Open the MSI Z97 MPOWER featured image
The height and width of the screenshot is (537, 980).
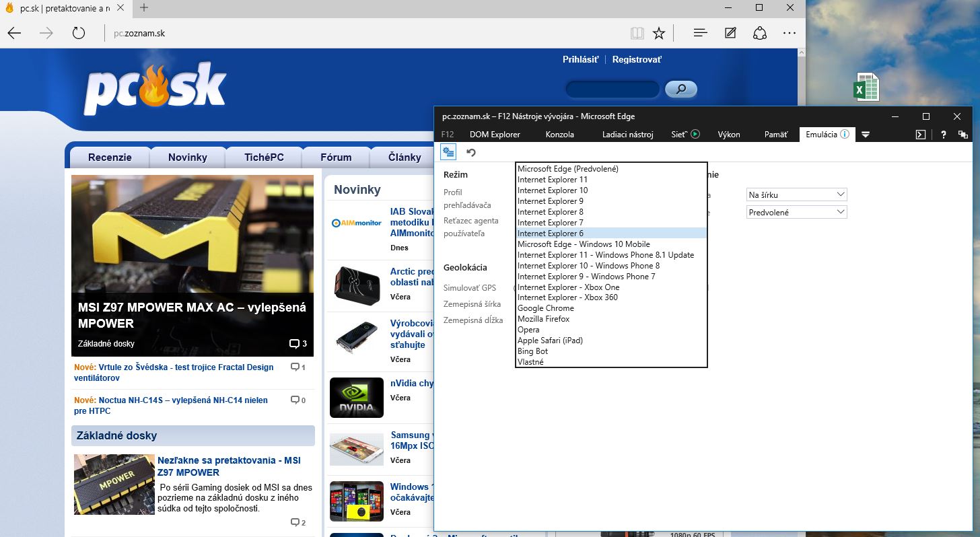click(x=193, y=266)
